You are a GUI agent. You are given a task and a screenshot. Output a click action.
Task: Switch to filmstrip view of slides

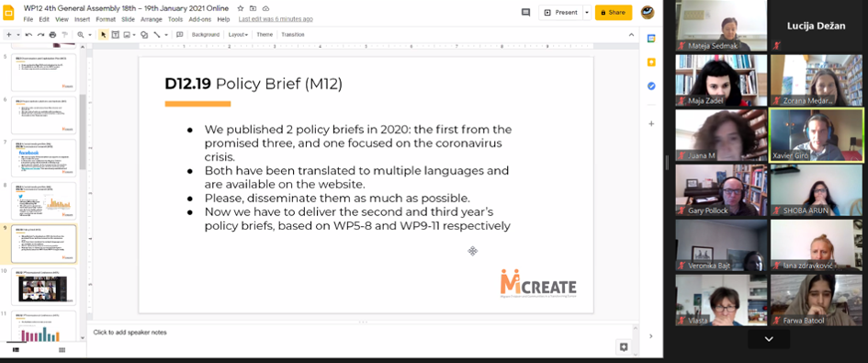pos(16,350)
